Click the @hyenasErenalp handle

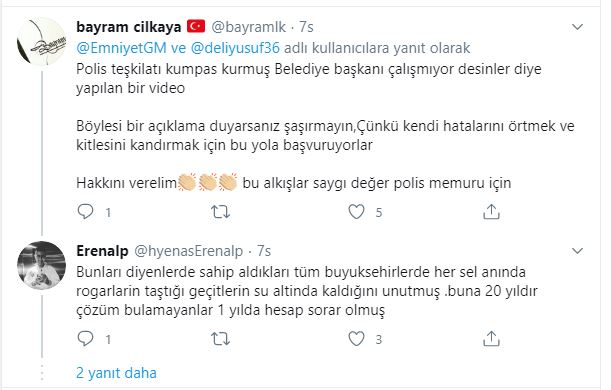point(189,251)
